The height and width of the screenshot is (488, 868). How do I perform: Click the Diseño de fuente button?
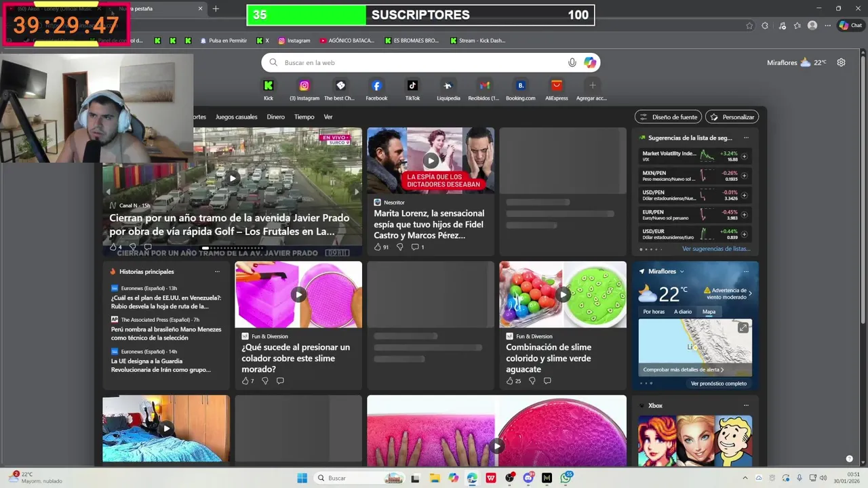click(668, 117)
